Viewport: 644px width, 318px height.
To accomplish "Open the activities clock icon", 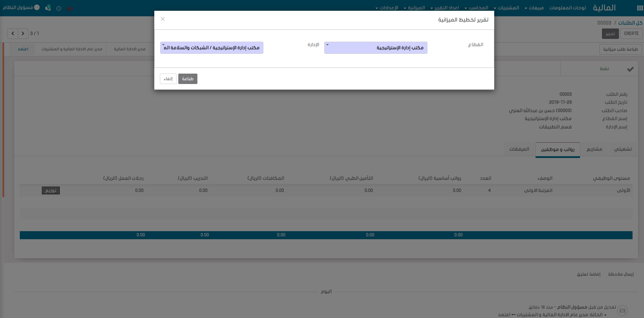I will coord(59,8).
